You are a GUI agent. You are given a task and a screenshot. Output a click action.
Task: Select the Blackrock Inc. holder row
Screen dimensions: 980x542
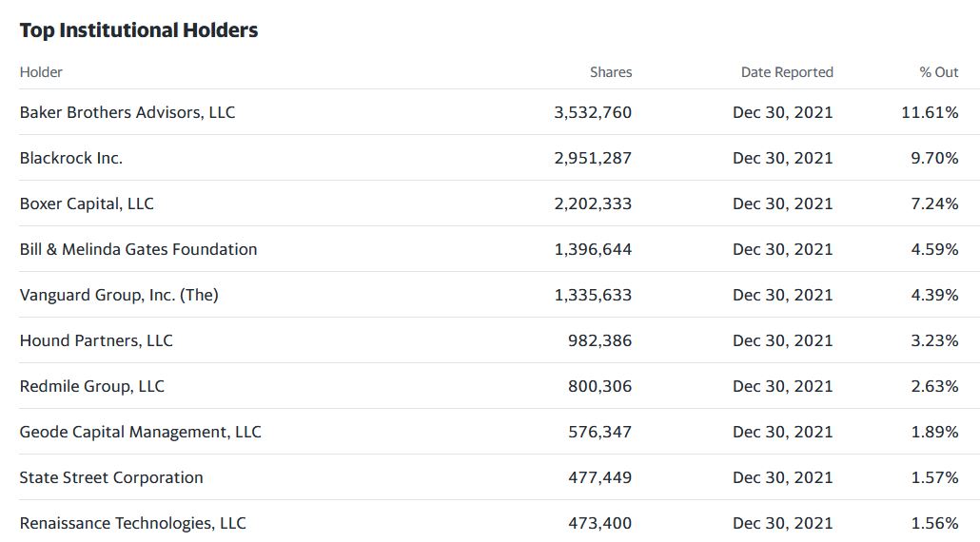click(71, 158)
